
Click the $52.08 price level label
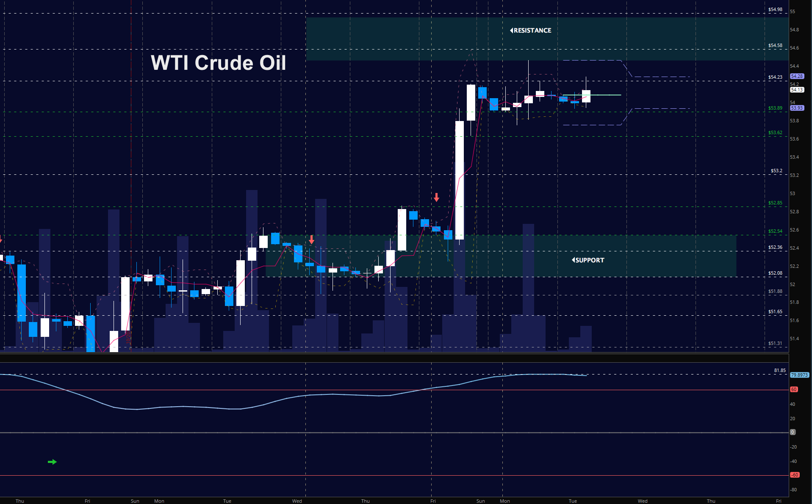[775, 273]
